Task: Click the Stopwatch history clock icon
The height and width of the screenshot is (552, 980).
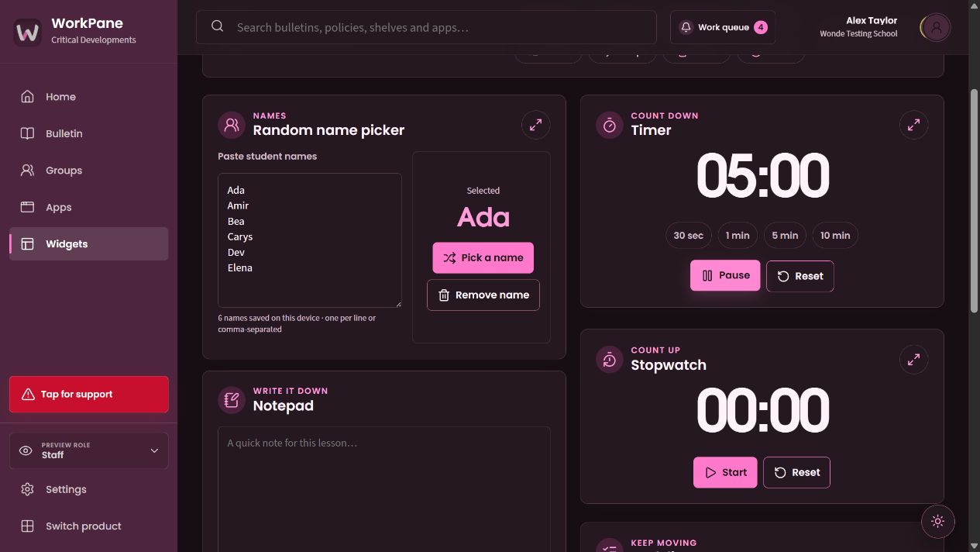Action: click(x=609, y=359)
